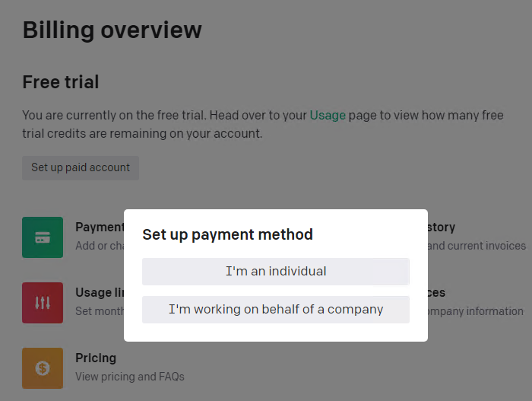Image resolution: width=532 pixels, height=401 pixels.
Task: Click the "Billing overview" page heading
Action: (x=112, y=30)
